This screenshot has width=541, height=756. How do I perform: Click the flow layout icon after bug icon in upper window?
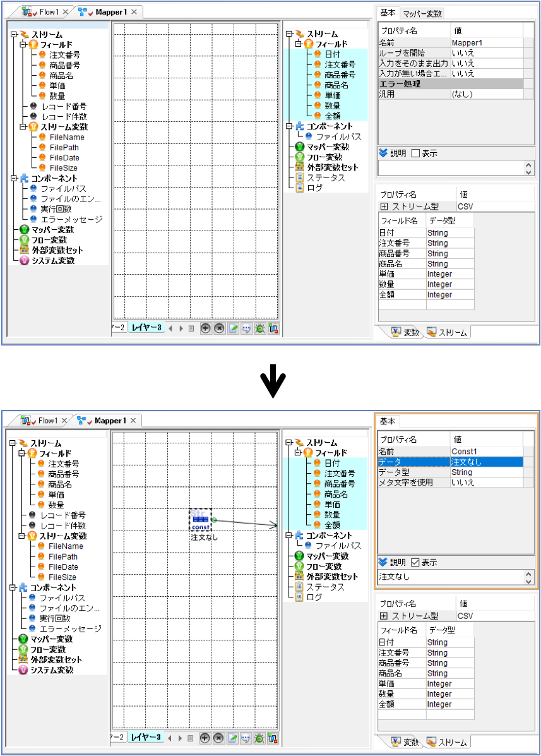pos(273,329)
